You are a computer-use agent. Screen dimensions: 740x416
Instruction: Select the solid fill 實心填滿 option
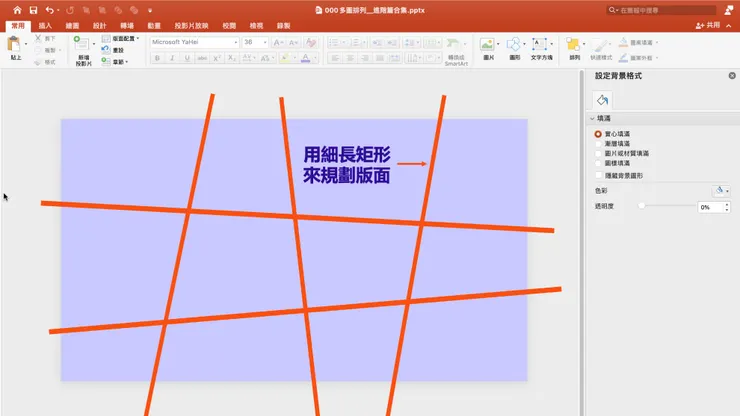pos(598,134)
